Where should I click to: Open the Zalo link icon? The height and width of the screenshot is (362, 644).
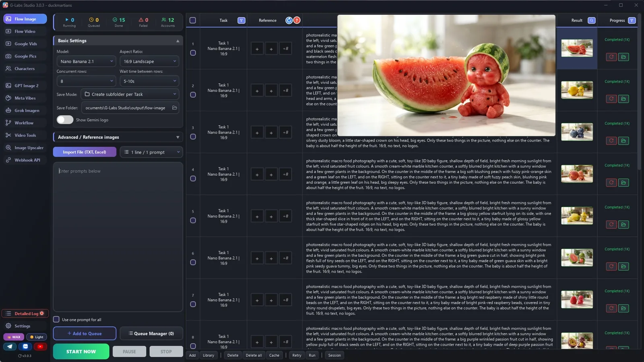[25, 346]
